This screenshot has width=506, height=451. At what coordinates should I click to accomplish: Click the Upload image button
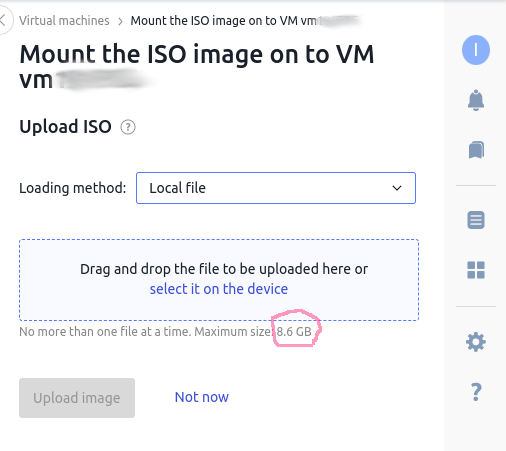(77, 398)
